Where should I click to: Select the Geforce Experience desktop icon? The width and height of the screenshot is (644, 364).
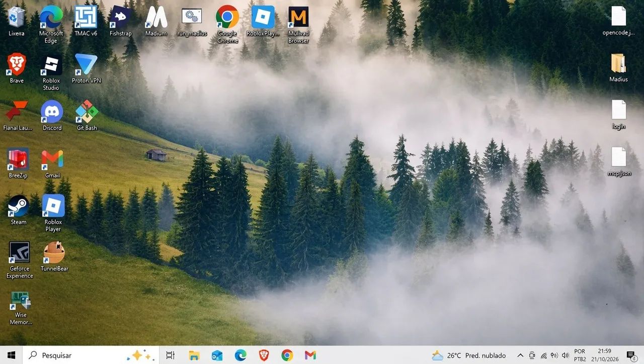click(x=20, y=260)
